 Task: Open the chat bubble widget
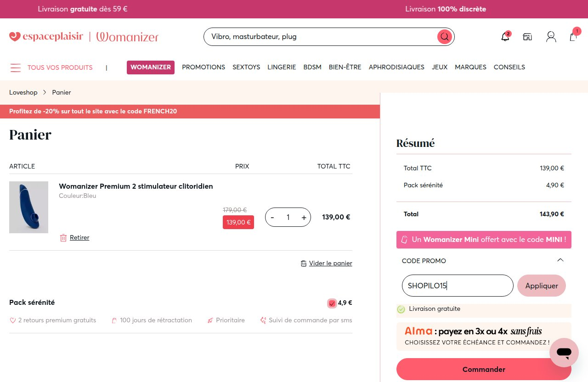tap(564, 353)
